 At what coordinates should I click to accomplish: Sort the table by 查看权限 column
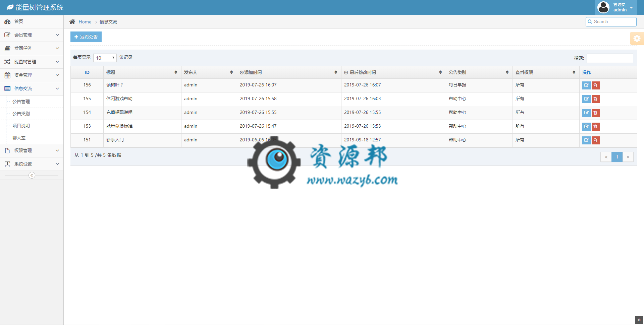click(x=546, y=72)
